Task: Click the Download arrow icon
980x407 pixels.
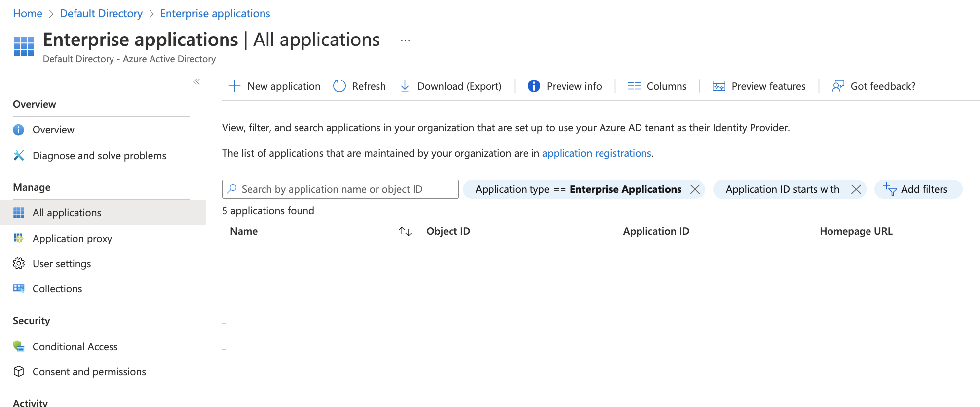Action: [x=405, y=86]
